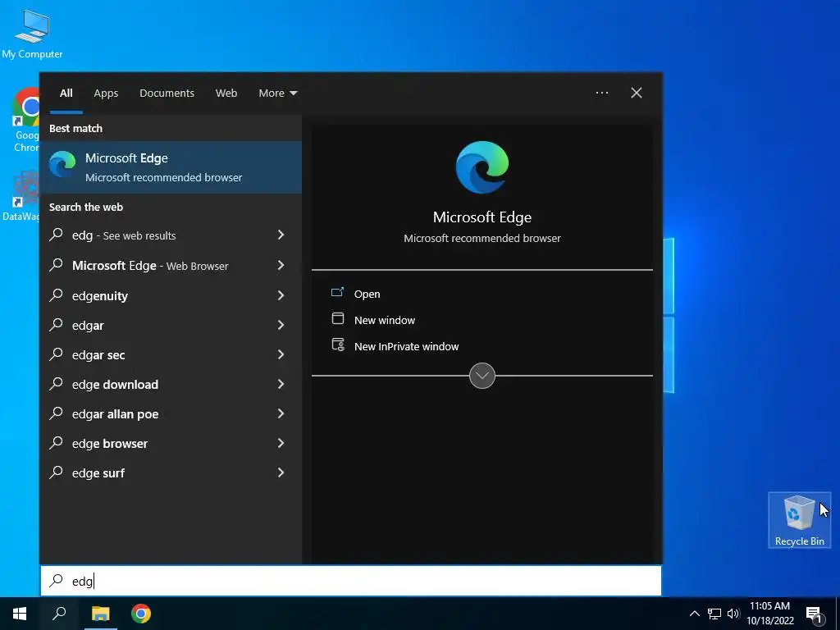
Task: Select the Recycle Bin desktop icon
Action: tap(799, 520)
